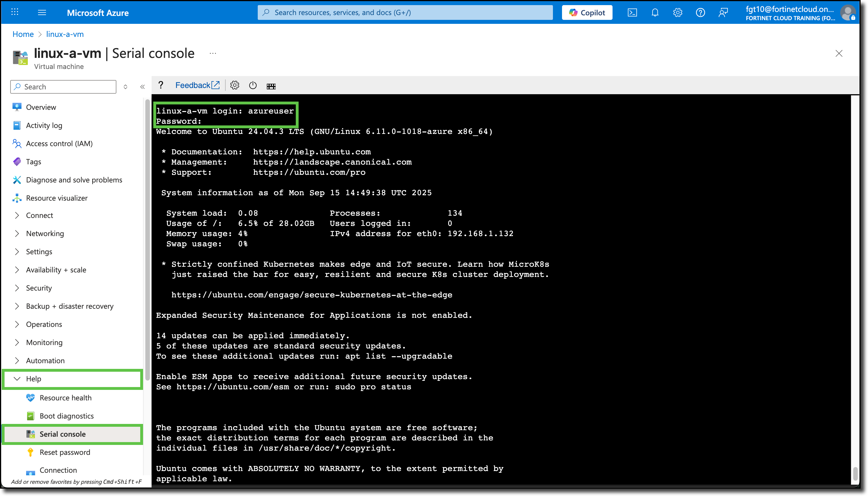Viewport: 868px width, 496px height.
Task: Open the Notifications bell icon
Action: pyautogui.click(x=655, y=12)
